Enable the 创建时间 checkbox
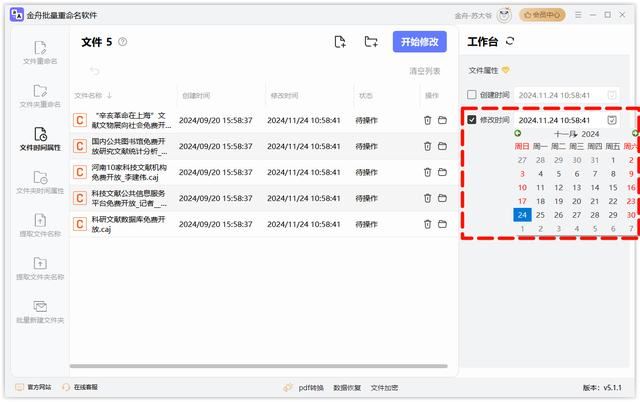The image size is (640, 402). (x=472, y=95)
